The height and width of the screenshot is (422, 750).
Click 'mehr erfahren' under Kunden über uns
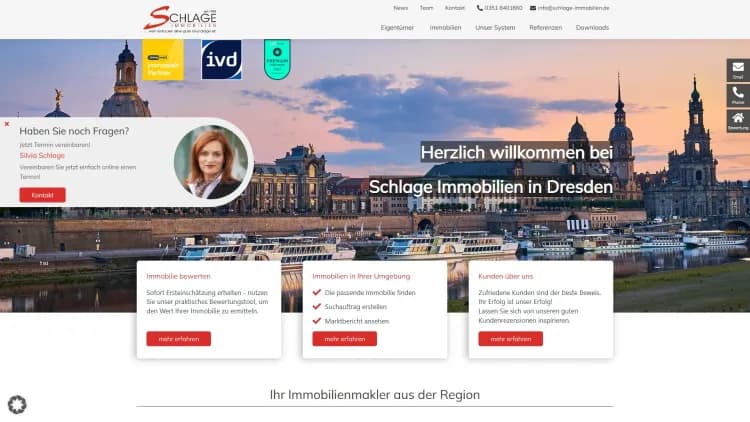click(510, 339)
